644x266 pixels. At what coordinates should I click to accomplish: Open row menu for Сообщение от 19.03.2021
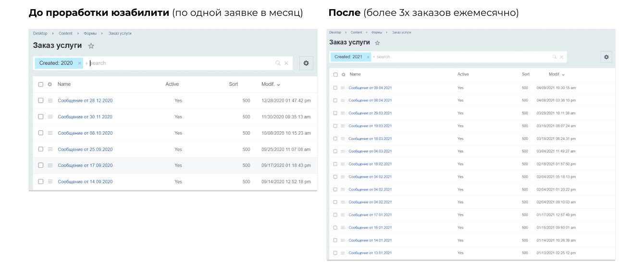tap(343, 126)
